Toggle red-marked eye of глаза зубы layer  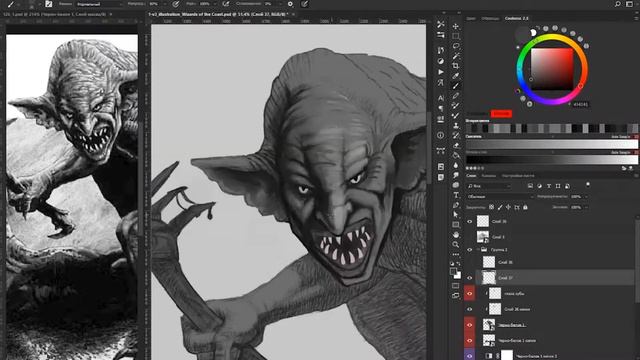(469, 293)
